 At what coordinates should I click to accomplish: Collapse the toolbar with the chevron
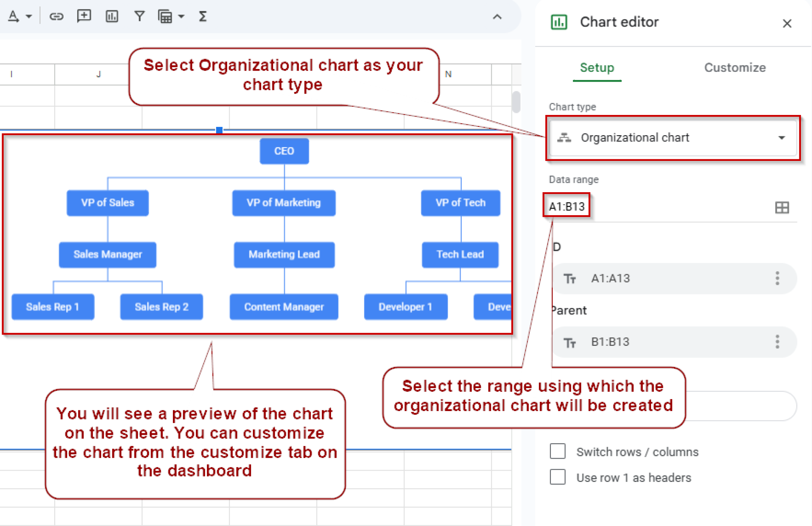[x=497, y=17]
